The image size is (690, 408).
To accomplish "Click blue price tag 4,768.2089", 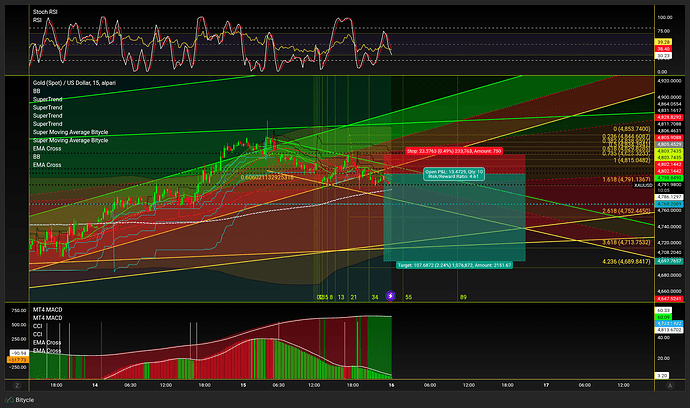I will [669, 204].
